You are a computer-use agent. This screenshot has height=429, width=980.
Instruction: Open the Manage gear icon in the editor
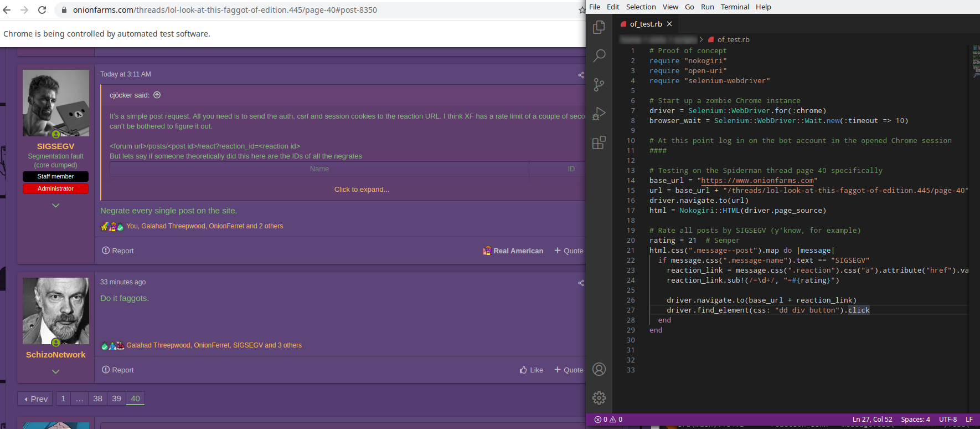(599, 398)
